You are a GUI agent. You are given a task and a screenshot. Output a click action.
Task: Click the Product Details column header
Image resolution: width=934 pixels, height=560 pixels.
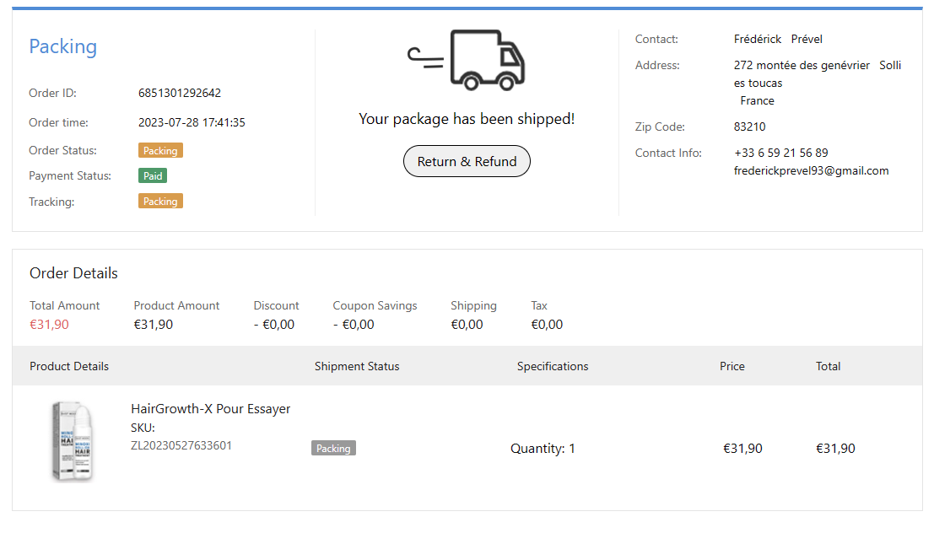click(69, 366)
